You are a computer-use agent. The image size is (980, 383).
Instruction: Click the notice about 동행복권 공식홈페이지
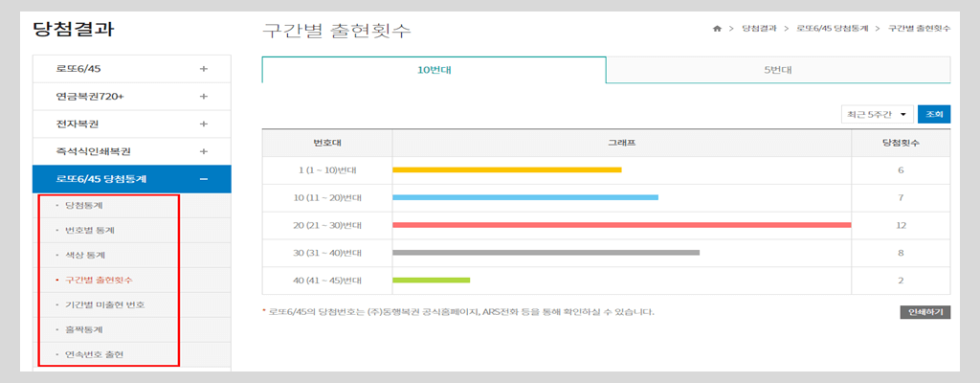pos(458,311)
